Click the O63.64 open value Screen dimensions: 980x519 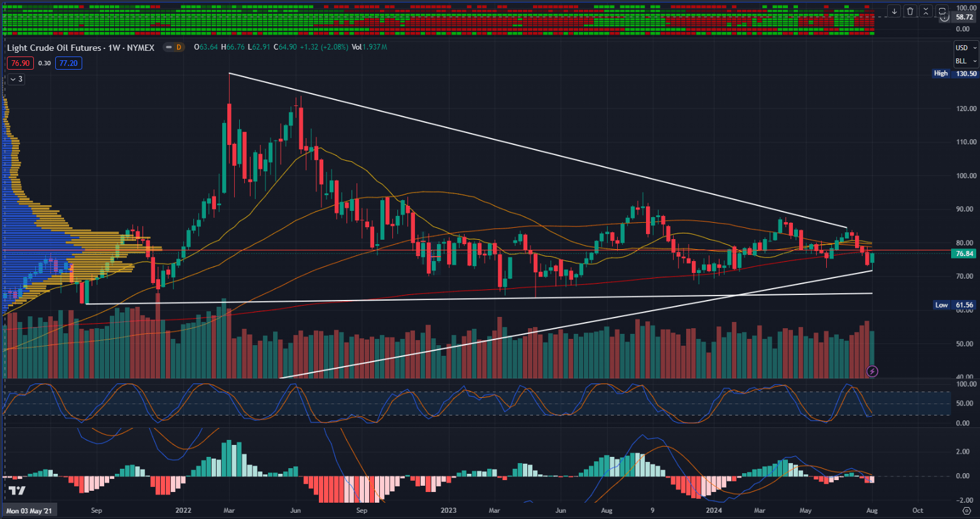tap(206, 47)
